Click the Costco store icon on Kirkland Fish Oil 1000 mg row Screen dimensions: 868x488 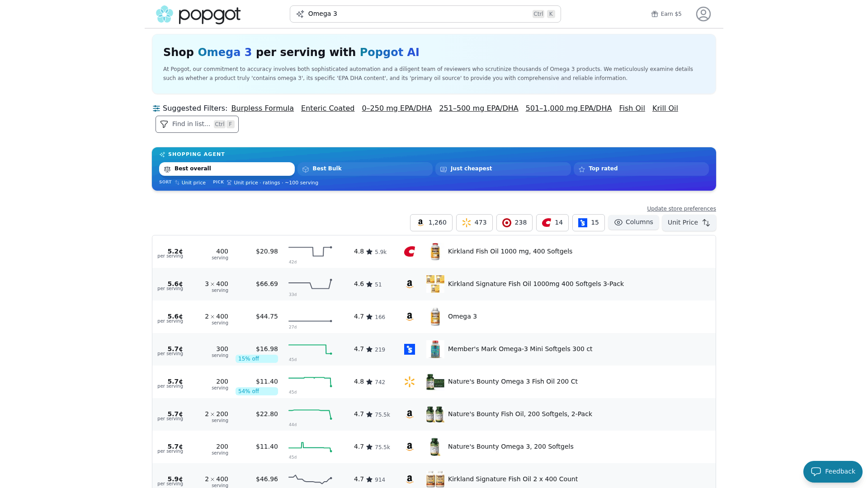point(410,252)
